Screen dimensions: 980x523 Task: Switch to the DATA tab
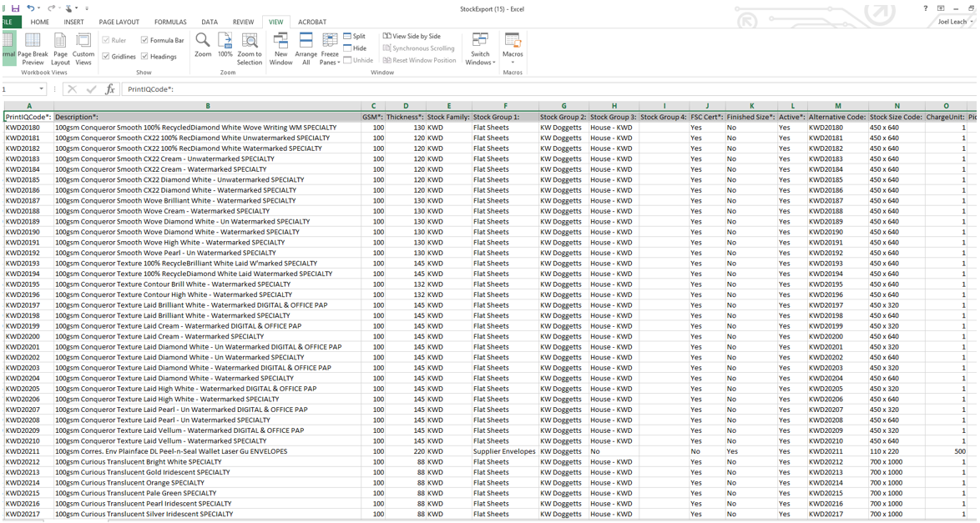pyautogui.click(x=210, y=22)
